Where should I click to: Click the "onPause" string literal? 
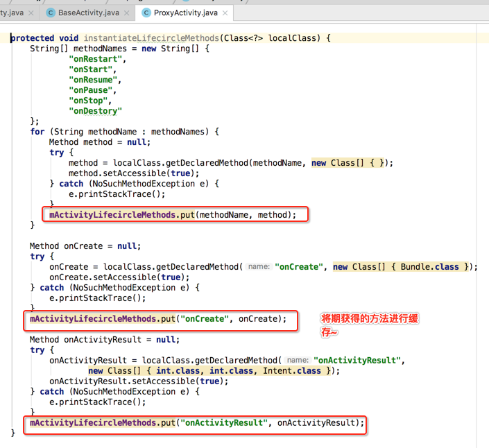(90, 90)
